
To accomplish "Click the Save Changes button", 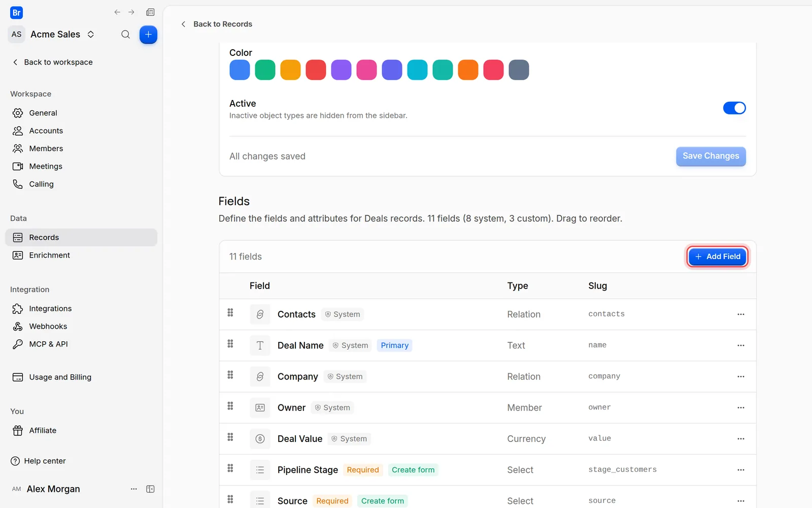I will tap(710, 156).
